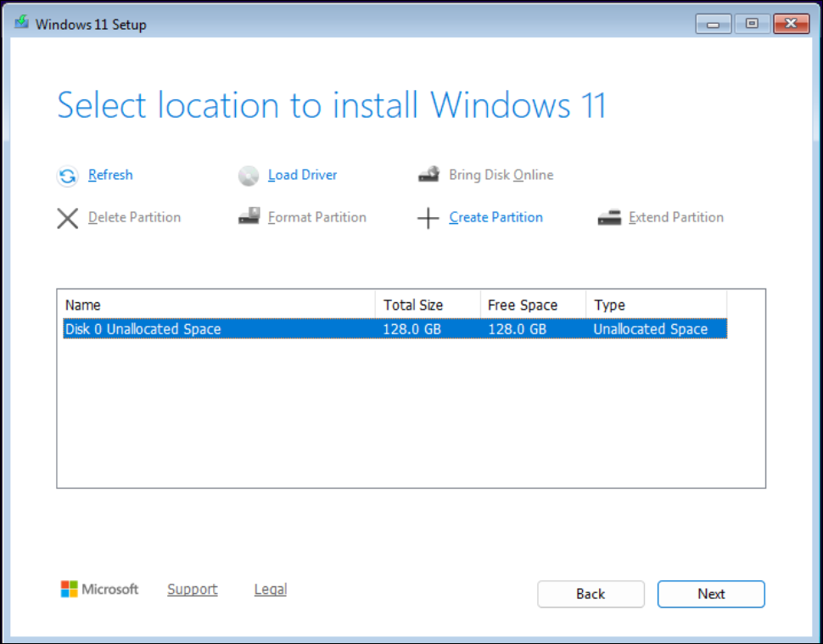Click the Bring Disk Online drive icon

coord(428,174)
